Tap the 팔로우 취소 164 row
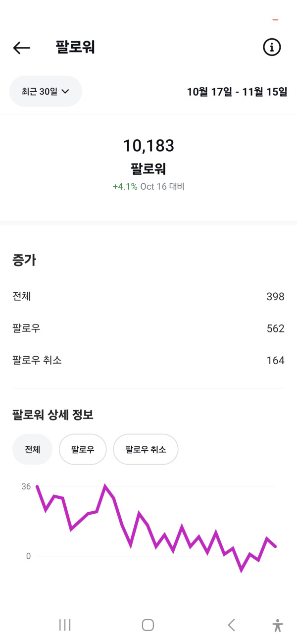 click(x=148, y=360)
